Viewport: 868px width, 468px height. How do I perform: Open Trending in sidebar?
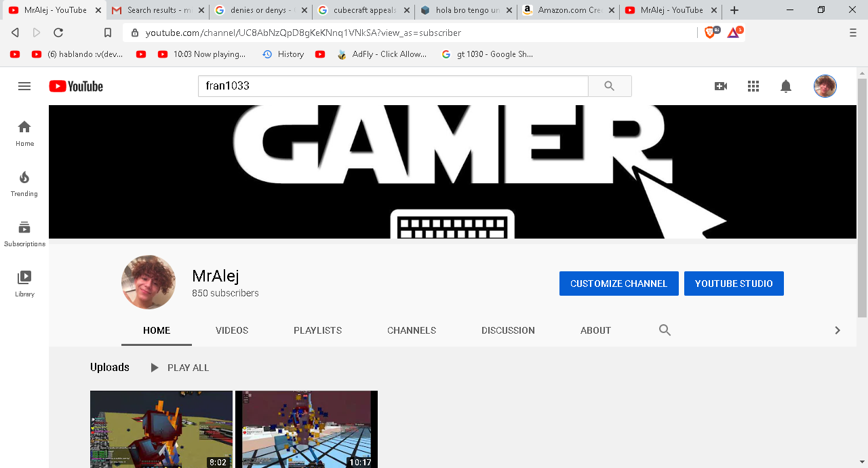coord(24,184)
